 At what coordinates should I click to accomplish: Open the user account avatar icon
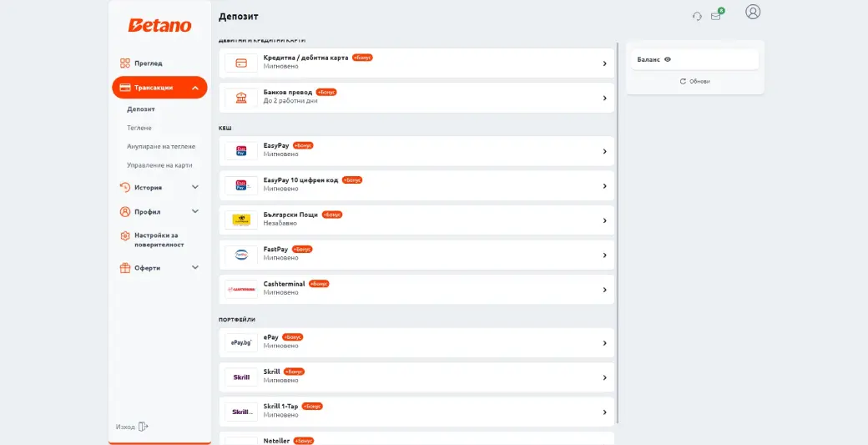coord(753,12)
